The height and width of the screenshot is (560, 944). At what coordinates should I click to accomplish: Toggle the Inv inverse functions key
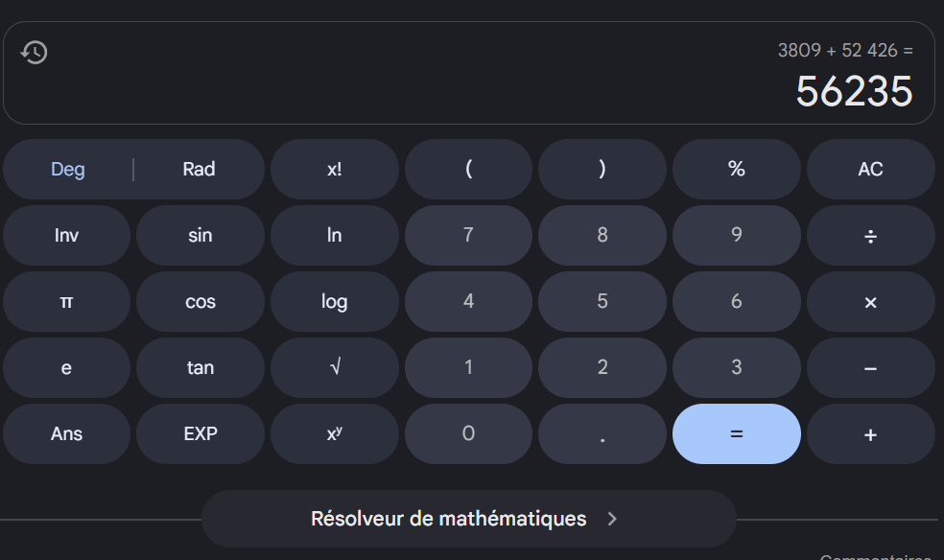66,235
